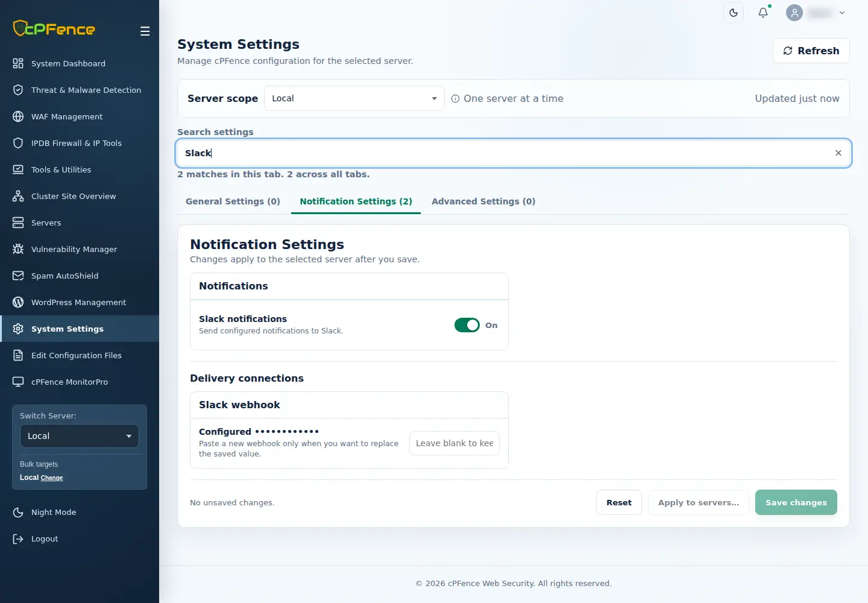
Task: Click the Logout arrow icon
Action: coord(18,538)
